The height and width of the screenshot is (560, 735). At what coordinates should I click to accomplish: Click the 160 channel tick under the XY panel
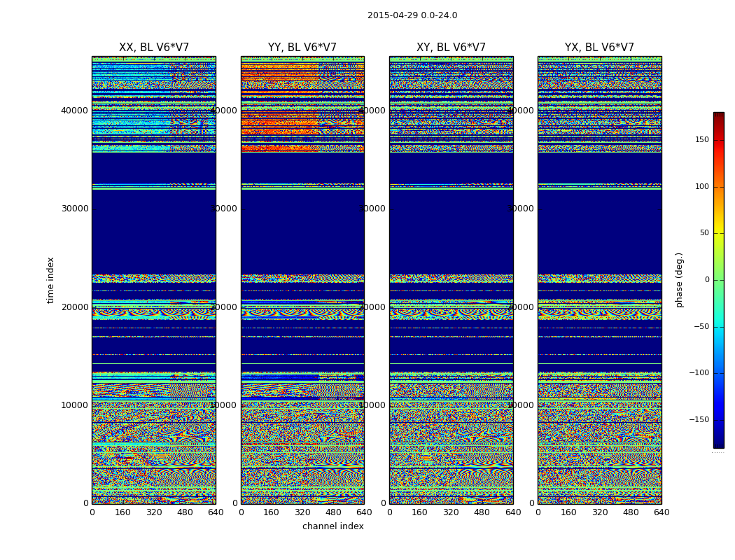420,512
